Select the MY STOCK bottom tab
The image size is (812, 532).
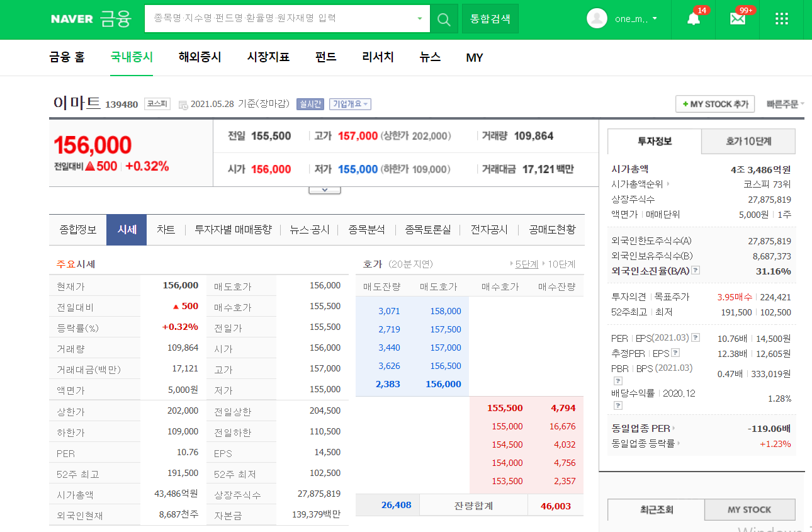pyautogui.click(x=749, y=509)
